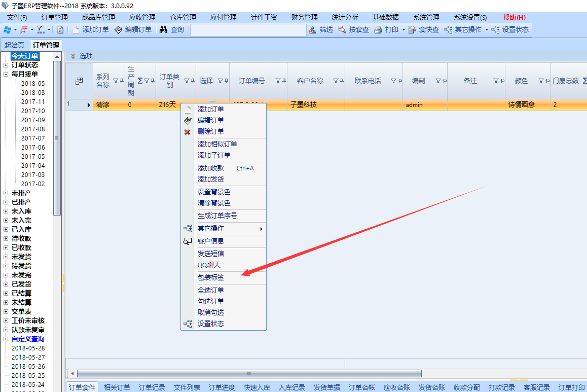Click the binoculars 查询 search icon

[163, 30]
